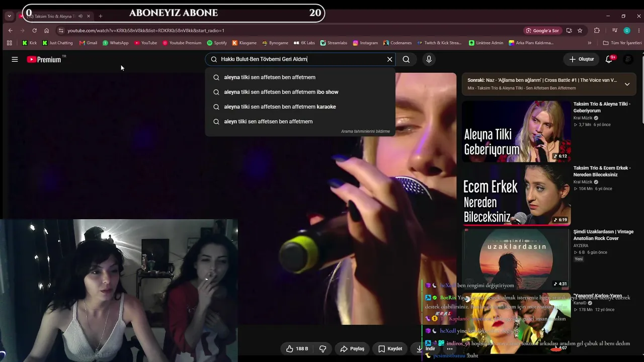This screenshot has width=644, height=362.
Task: Run the search with the magnifier button
Action: [406, 59]
